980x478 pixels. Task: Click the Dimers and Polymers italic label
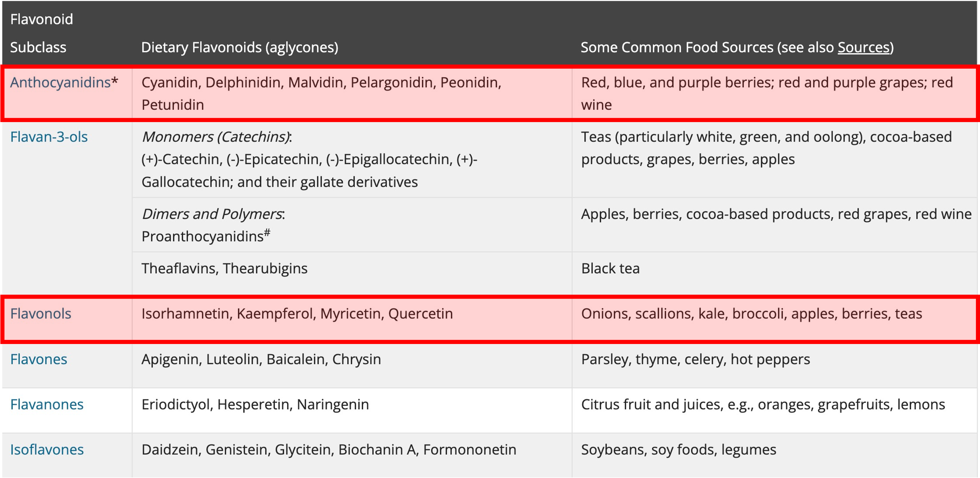(x=213, y=214)
